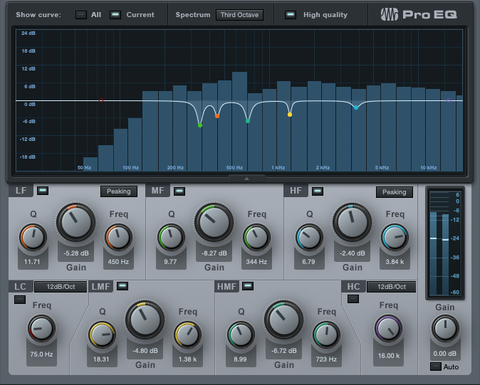
Task: Toggle the LMF band enable button
Action: click(122, 286)
